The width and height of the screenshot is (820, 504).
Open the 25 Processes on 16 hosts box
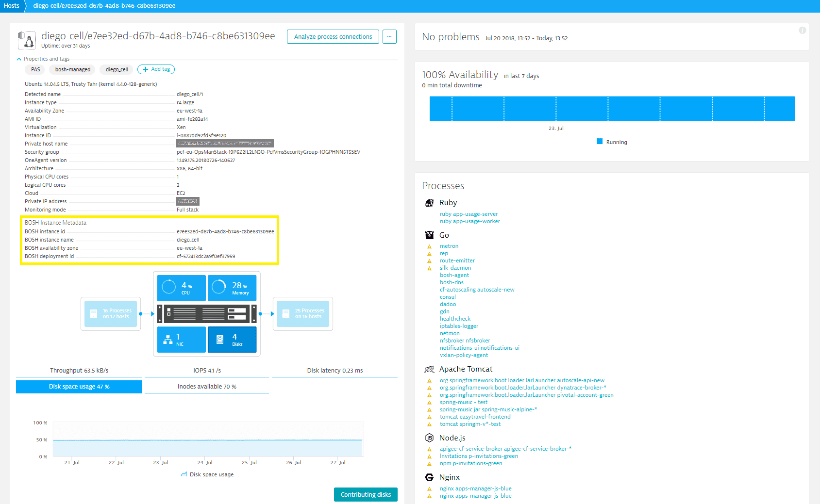[x=303, y=314]
